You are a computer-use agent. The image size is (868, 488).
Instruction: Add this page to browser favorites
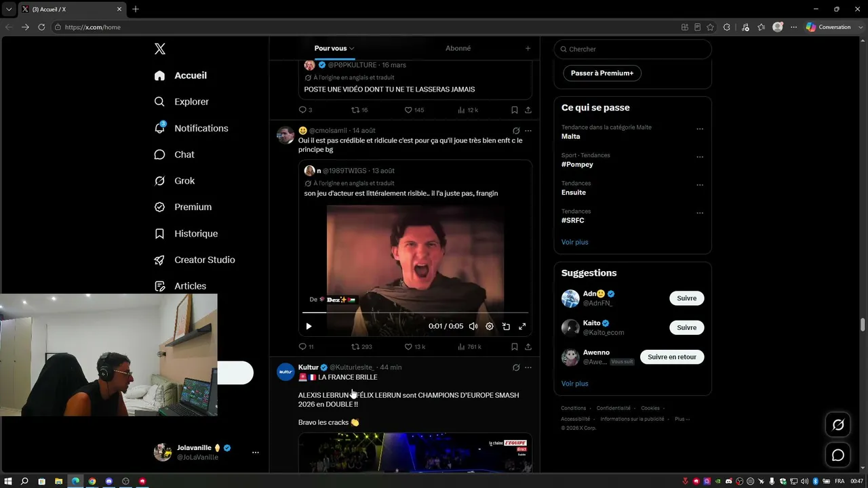point(710,27)
